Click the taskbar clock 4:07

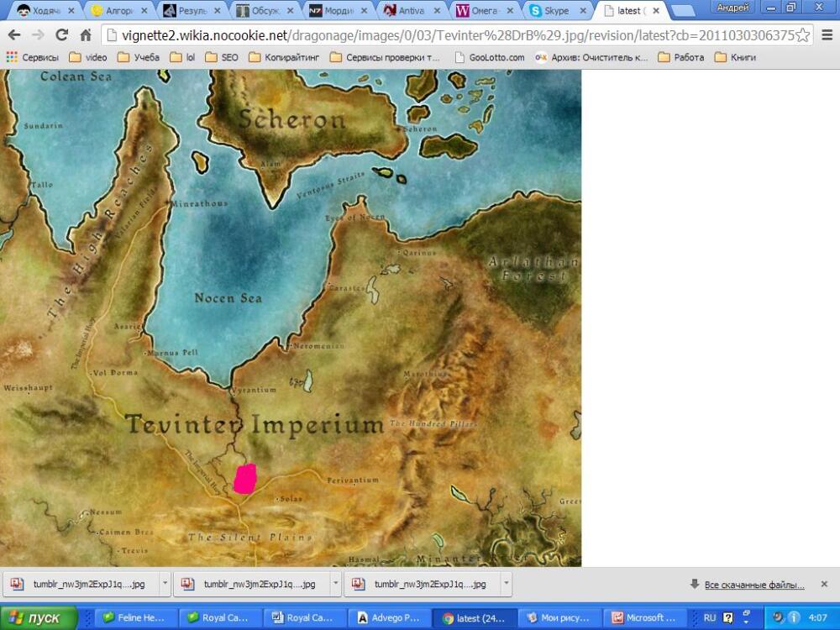pyautogui.click(x=818, y=617)
